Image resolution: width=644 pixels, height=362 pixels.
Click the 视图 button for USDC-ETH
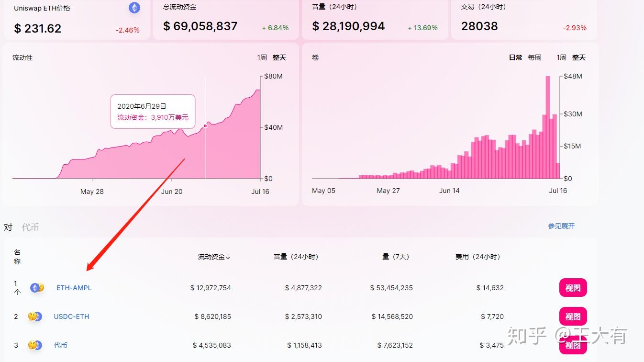[573, 317]
